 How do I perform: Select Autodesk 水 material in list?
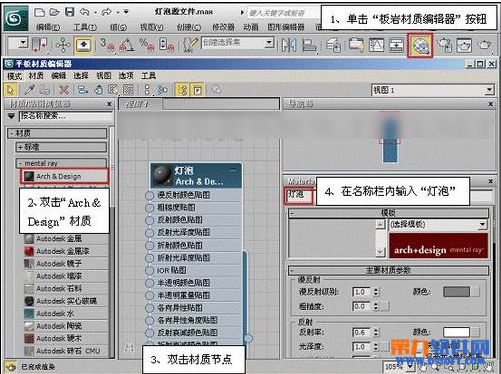[65, 314]
